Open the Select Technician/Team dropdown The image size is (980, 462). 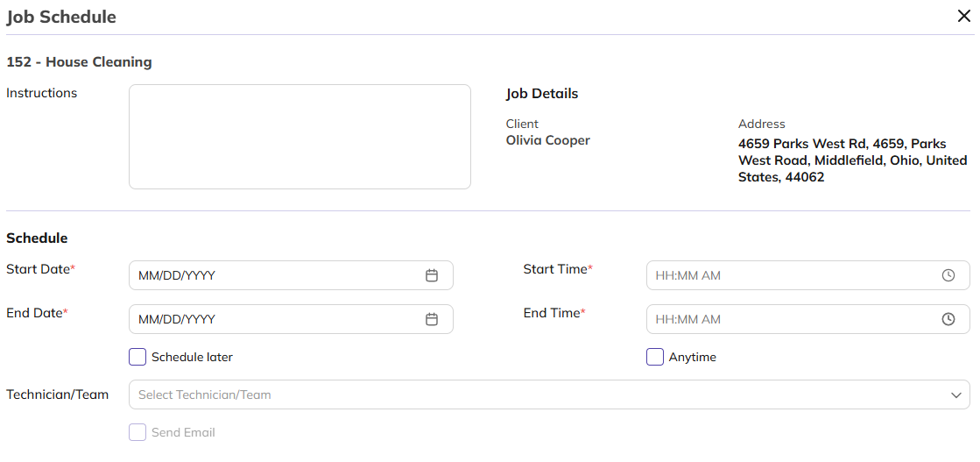(525, 394)
